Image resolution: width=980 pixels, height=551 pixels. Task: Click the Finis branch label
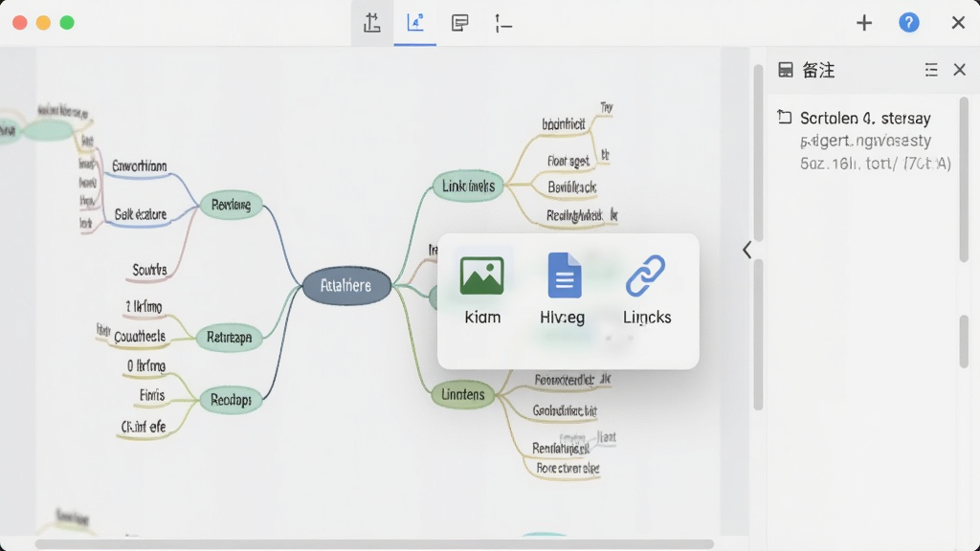pos(152,395)
